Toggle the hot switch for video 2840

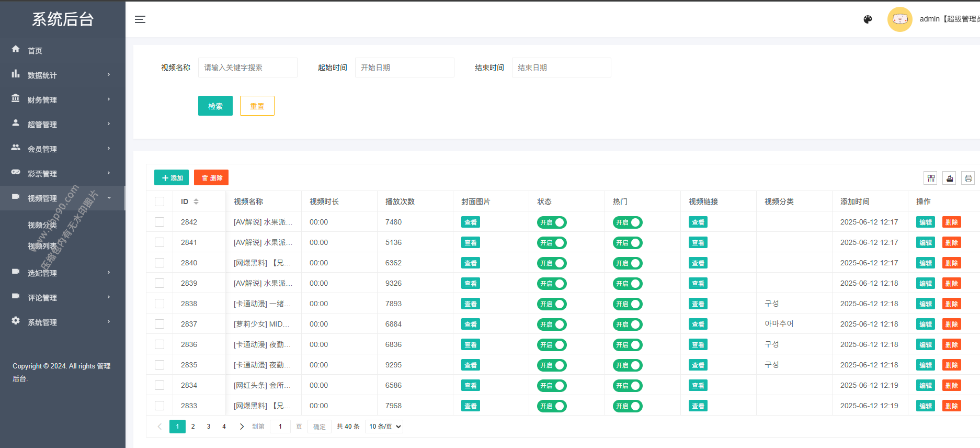pyautogui.click(x=628, y=263)
